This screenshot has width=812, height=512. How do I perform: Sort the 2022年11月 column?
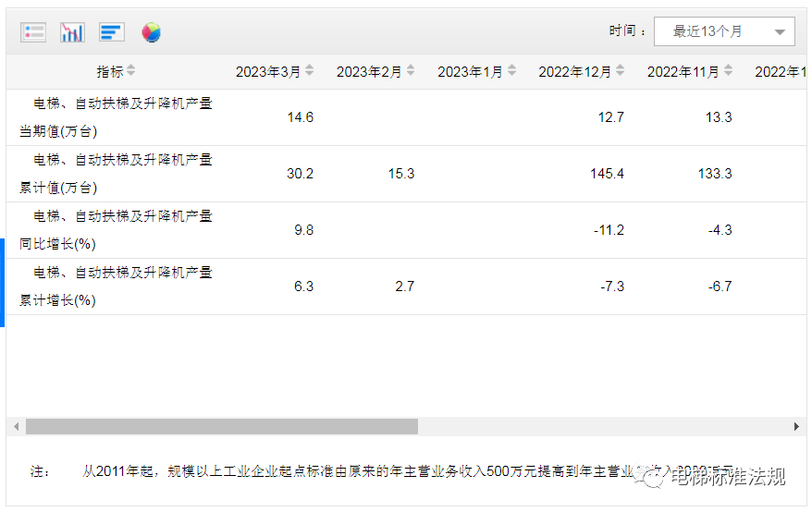tap(727, 71)
